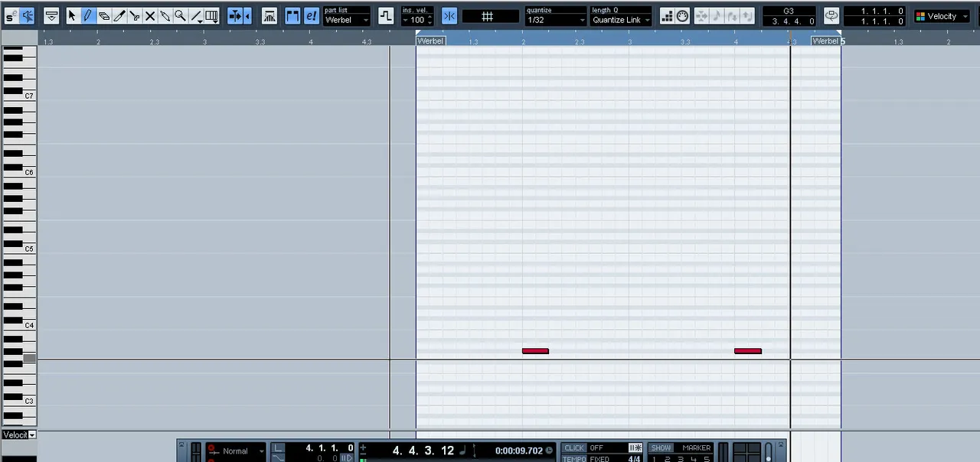Click secondary time display 0:00:09.702

click(x=519, y=451)
